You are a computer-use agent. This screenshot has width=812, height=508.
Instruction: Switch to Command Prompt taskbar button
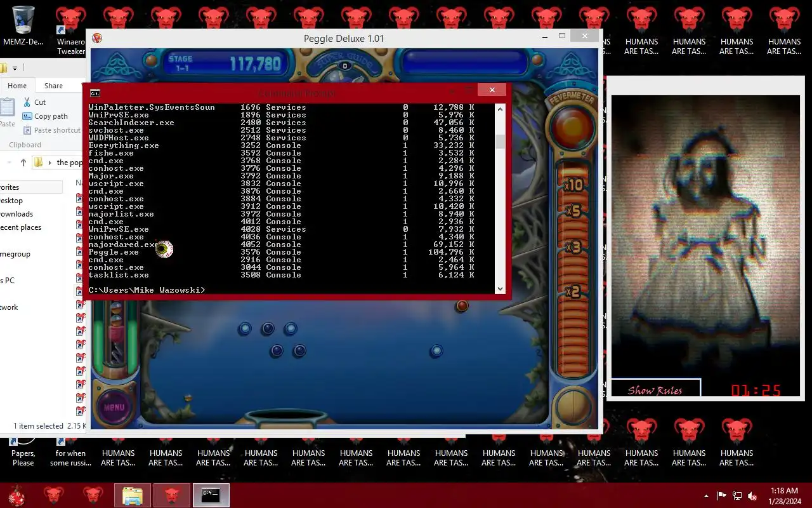[x=211, y=495]
